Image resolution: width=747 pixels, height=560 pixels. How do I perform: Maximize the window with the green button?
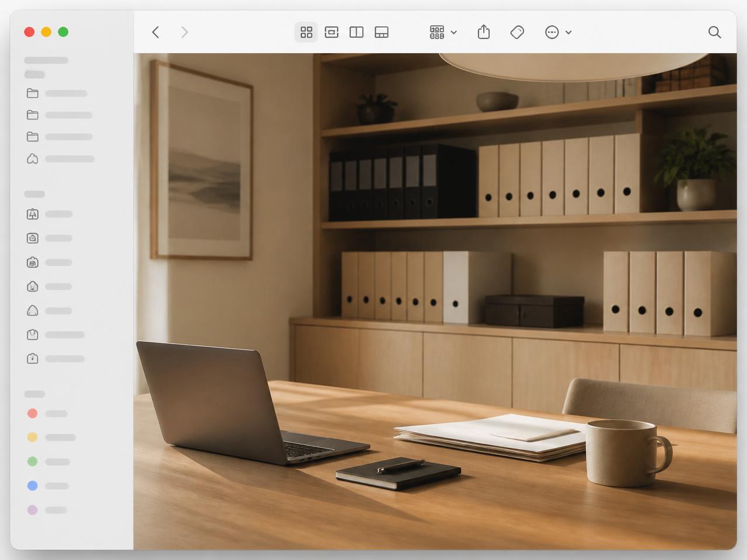pyautogui.click(x=63, y=32)
